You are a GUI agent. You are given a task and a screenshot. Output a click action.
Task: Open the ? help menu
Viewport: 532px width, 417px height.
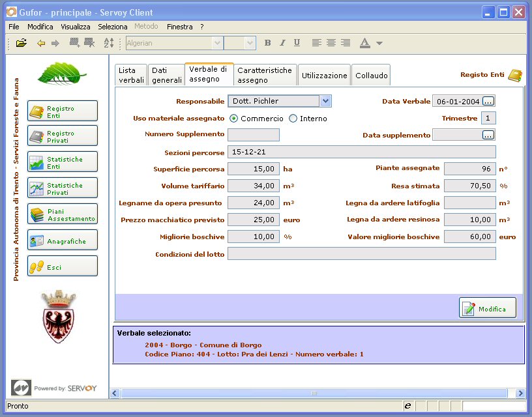coord(202,27)
